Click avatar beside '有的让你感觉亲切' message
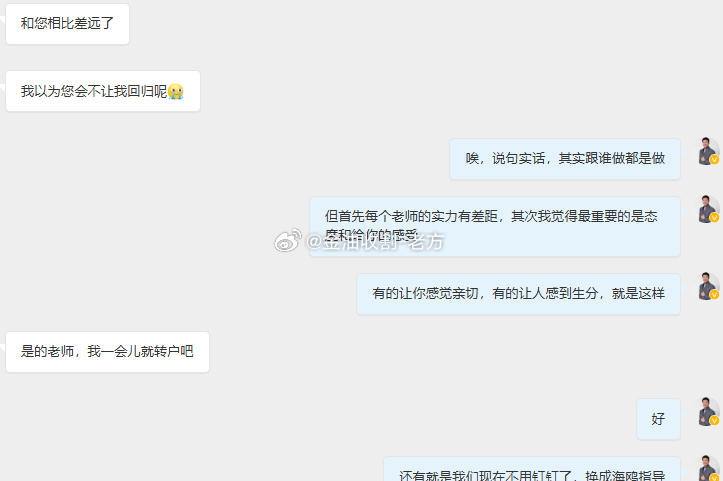The height and width of the screenshot is (481, 723). pos(708,286)
